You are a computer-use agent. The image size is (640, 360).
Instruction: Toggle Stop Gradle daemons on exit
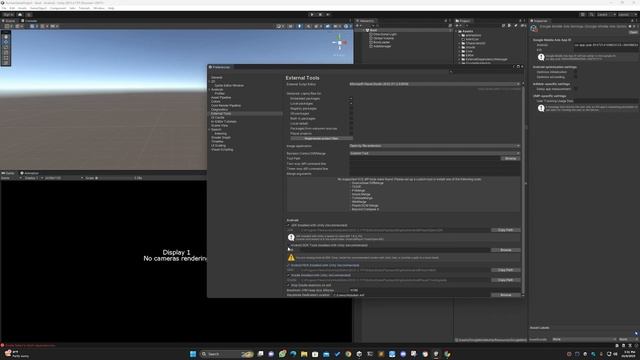tap(288, 285)
